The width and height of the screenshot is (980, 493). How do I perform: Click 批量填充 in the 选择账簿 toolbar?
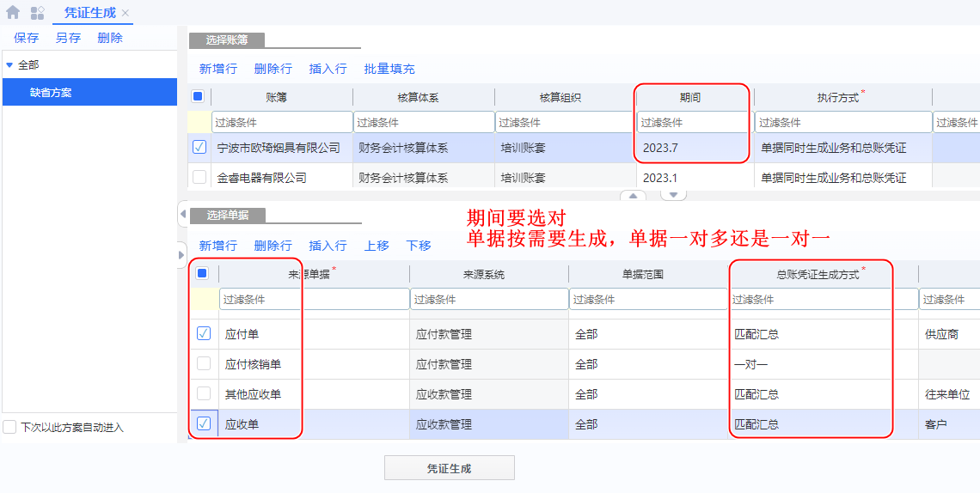[389, 69]
